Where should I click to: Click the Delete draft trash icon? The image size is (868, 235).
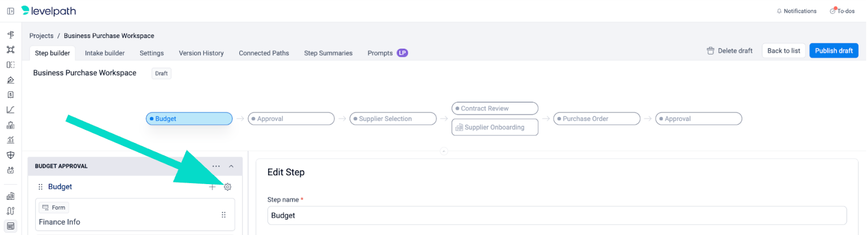click(710, 51)
